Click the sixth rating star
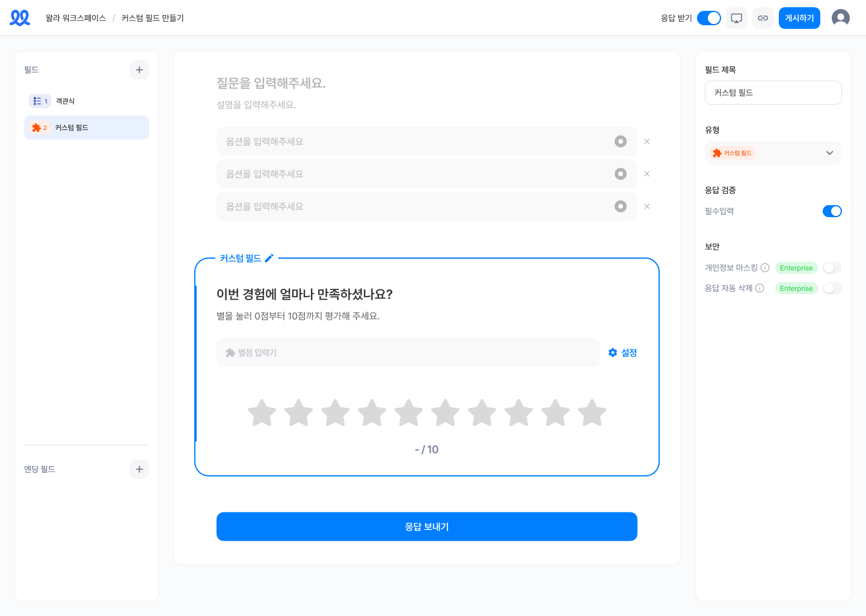This screenshot has height=616, width=866. pos(446,413)
